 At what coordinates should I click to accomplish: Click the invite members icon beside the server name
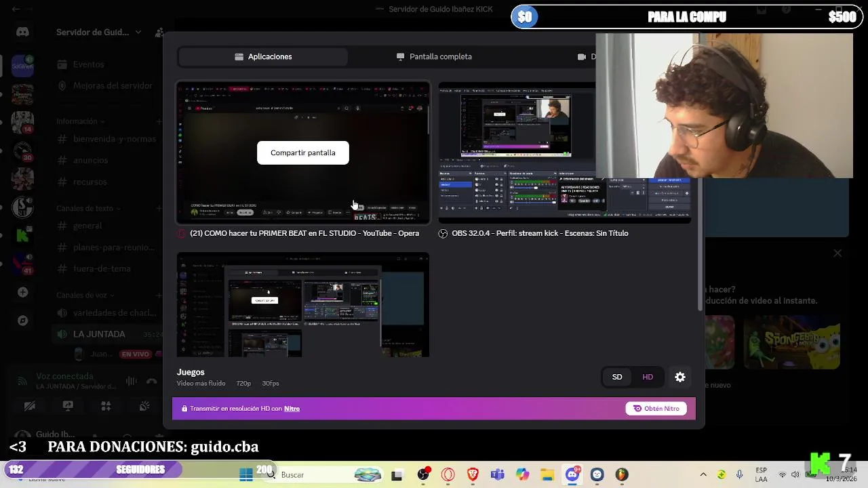tap(159, 32)
